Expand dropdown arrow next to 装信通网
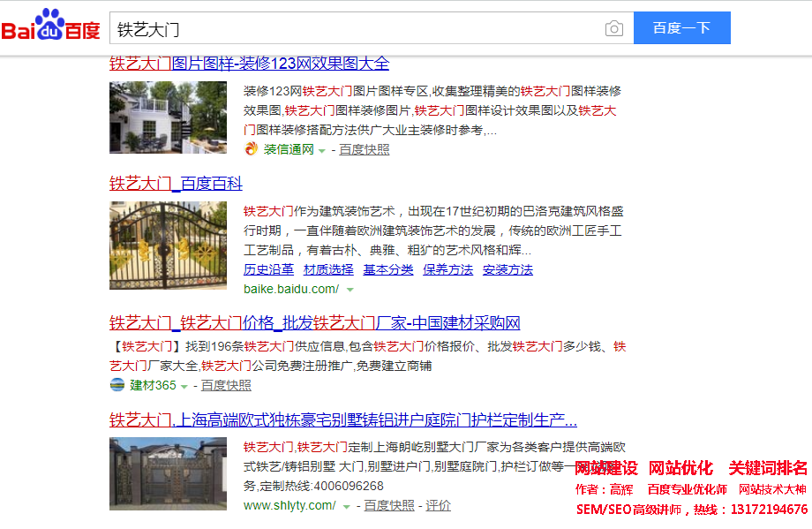Image resolution: width=812 pixels, height=529 pixels. [322, 150]
